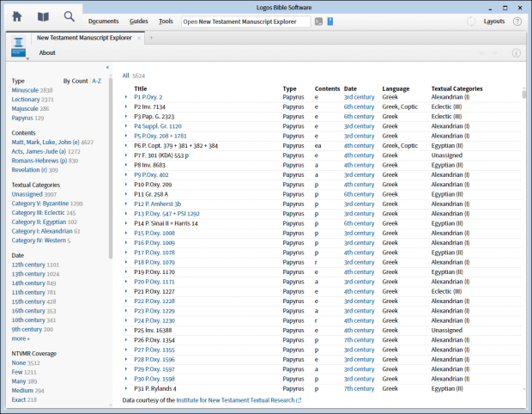Image resolution: width=532 pixels, height=414 pixels.
Task: Open Institute for New Testament Textual Research link
Action: coord(239,400)
